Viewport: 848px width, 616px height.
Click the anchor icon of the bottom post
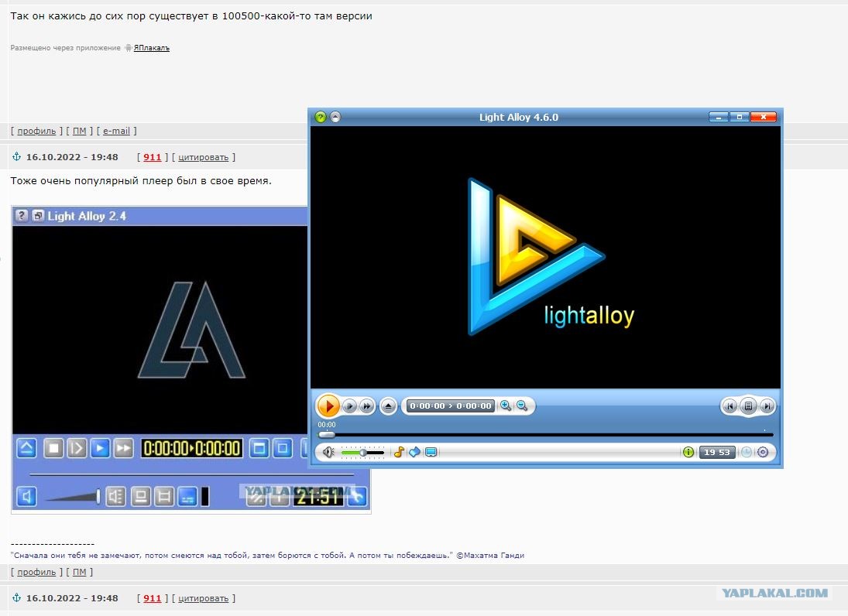[17, 597]
